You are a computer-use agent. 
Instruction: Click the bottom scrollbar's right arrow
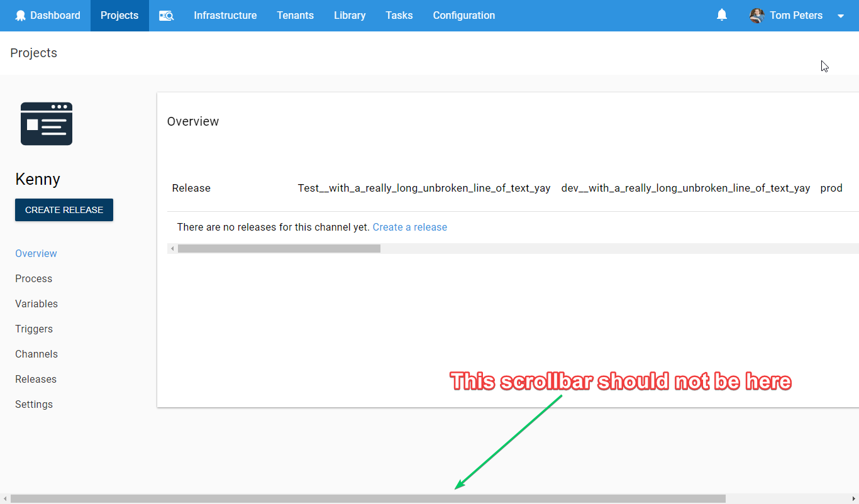click(x=854, y=498)
